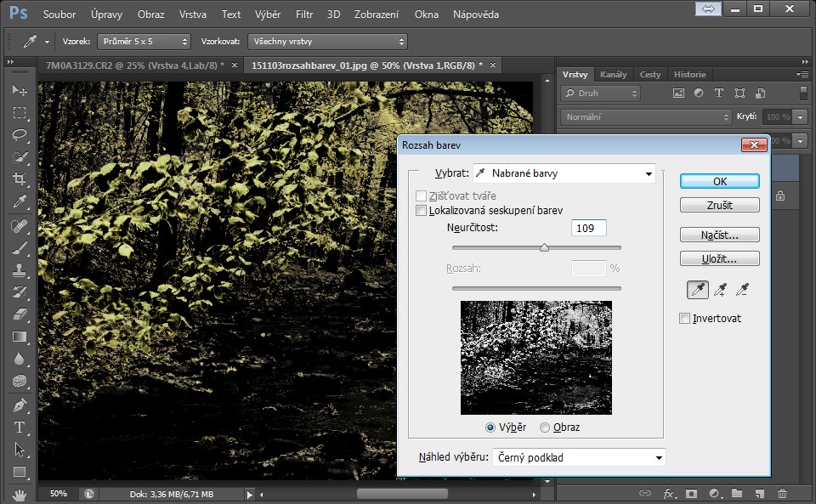Select the Pen tool
Screen dimensions: 816x504
(20, 405)
